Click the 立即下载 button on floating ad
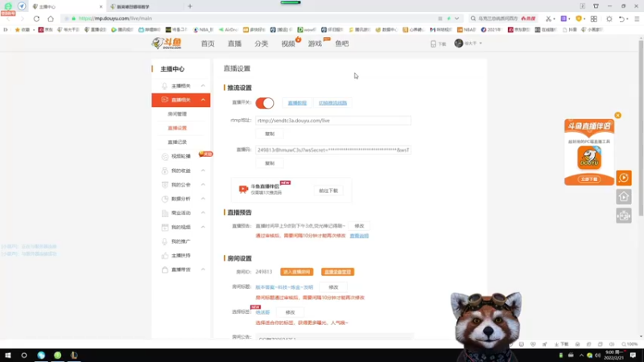This screenshot has height=362, width=644. pos(589,179)
